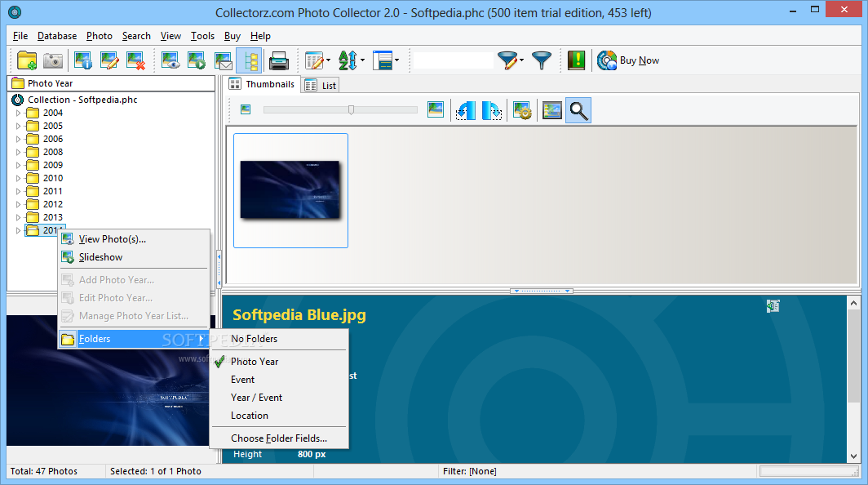This screenshot has width=868, height=485.
Task: Open photo info icon in toolbar
Action: point(83,60)
